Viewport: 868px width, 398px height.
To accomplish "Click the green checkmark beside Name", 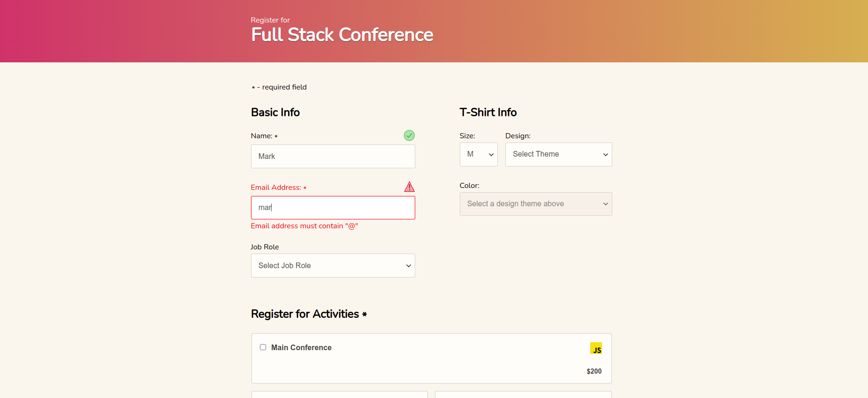I will point(409,135).
